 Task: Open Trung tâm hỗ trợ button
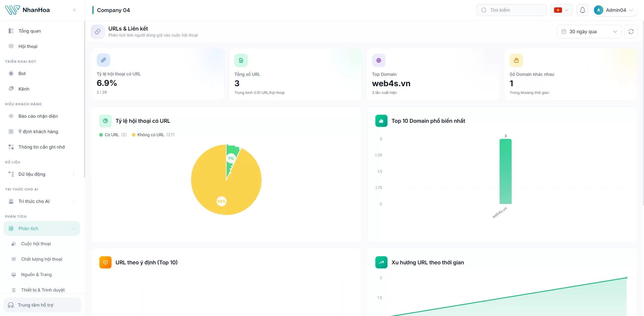(42, 305)
